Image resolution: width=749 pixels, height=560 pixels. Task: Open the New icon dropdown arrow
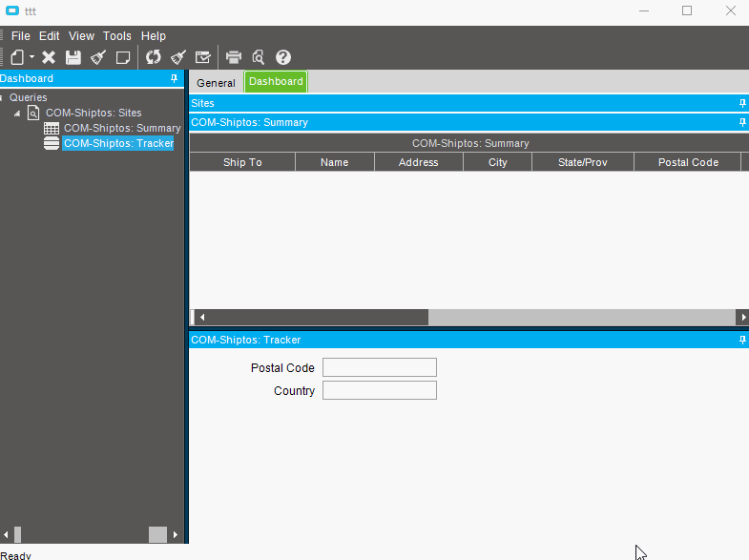tap(31, 57)
